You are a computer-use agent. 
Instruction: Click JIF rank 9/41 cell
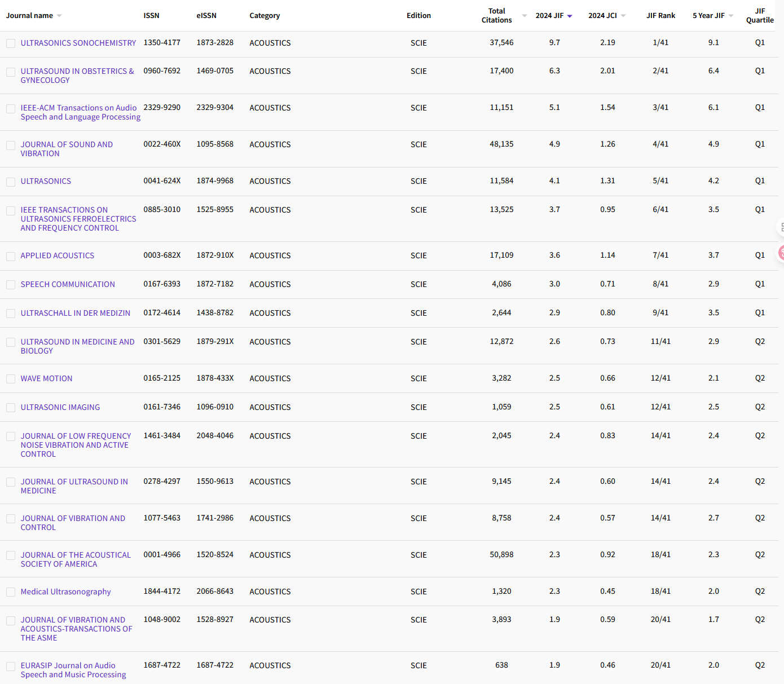[x=660, y=312]
